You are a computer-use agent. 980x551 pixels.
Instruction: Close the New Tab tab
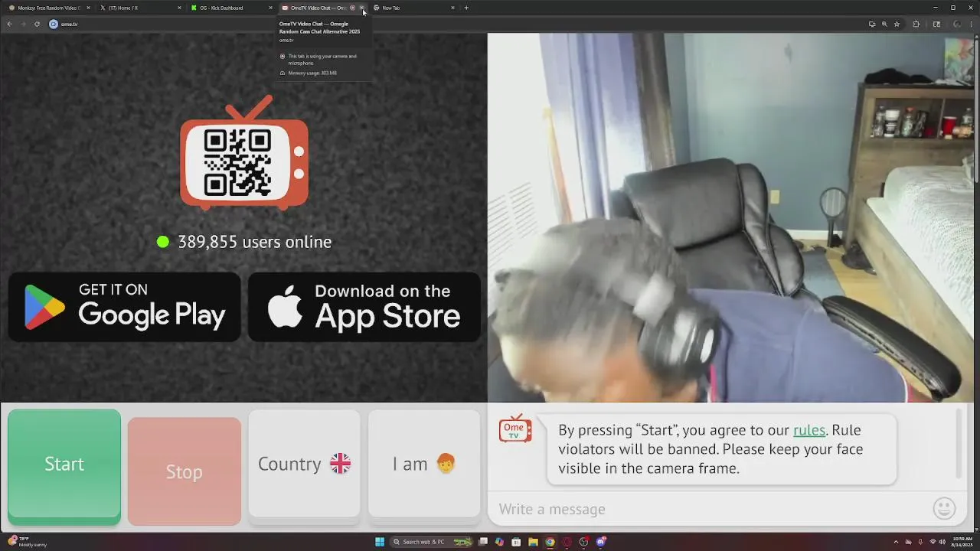pos(452,8)
